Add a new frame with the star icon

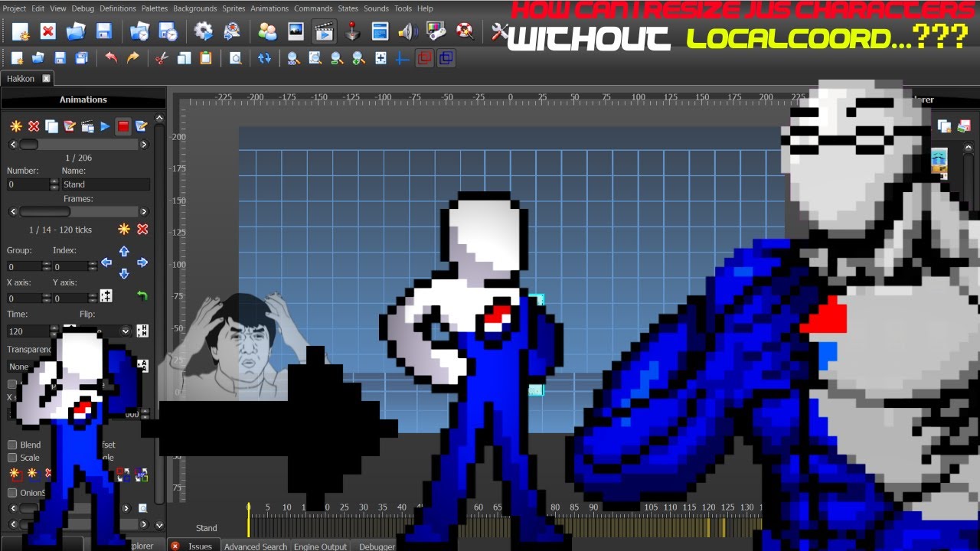pos(124,229)
